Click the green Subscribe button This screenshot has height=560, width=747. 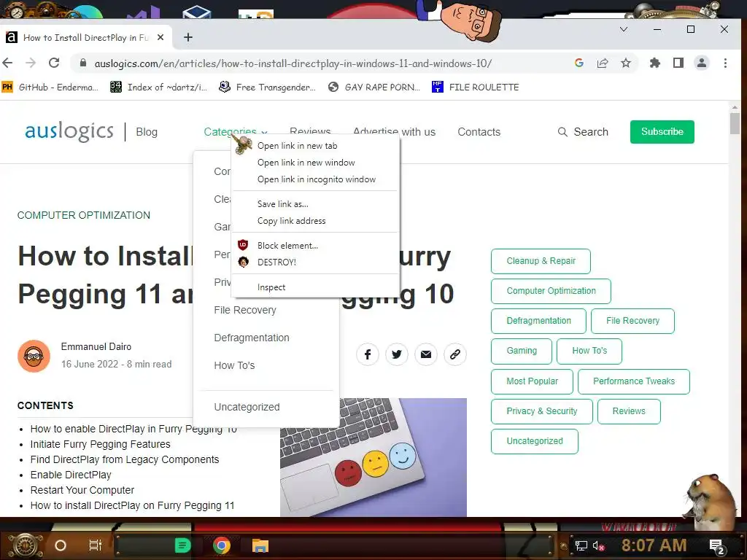click(x=662, y=132)
